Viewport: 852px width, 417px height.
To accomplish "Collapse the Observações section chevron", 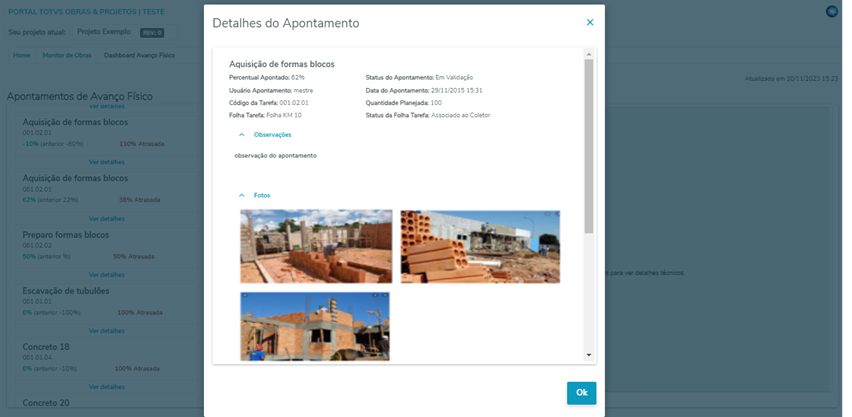I will click(x=242, y=135).
